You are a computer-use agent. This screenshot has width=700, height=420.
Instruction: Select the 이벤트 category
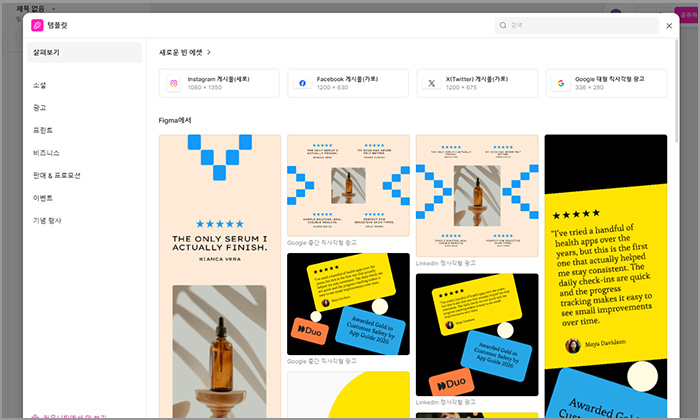click(43, 198)
